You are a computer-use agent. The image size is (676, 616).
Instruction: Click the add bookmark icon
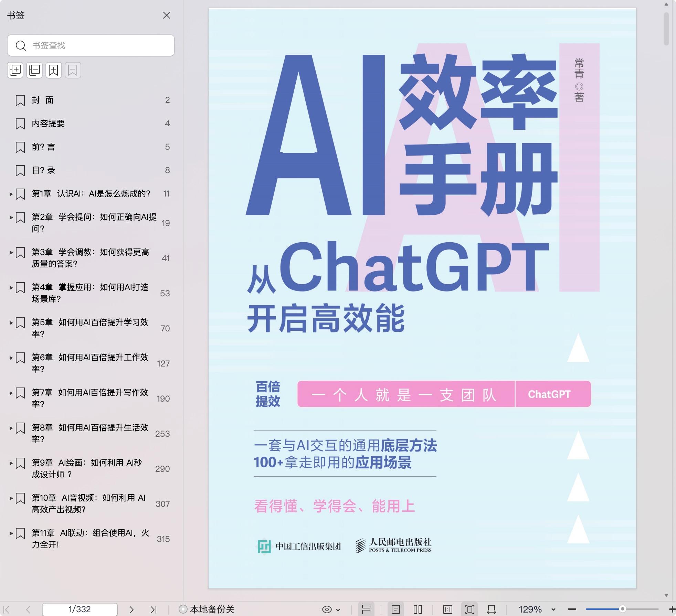(x=53, y=70)
